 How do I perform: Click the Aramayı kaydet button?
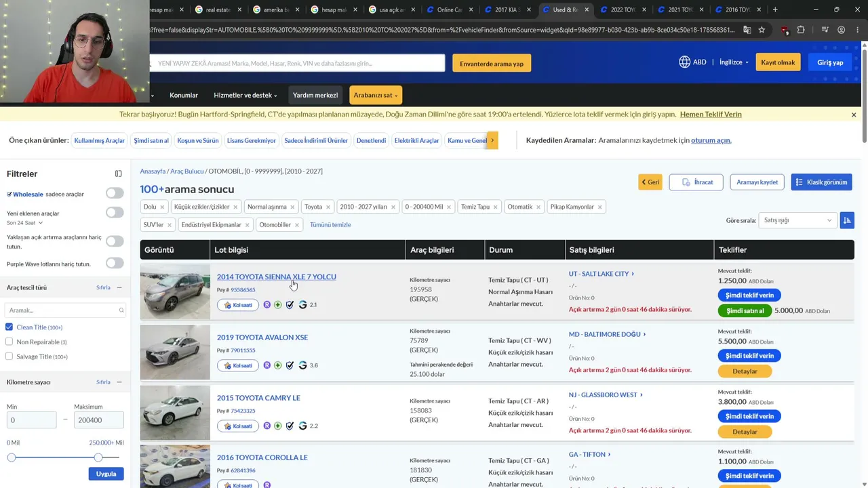tap(757, 182)
